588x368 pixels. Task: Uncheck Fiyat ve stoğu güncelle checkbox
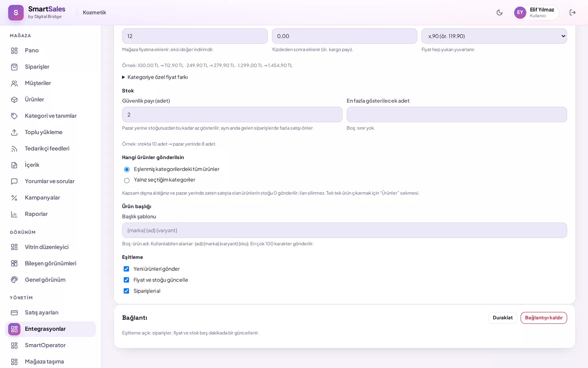[126, 280]
